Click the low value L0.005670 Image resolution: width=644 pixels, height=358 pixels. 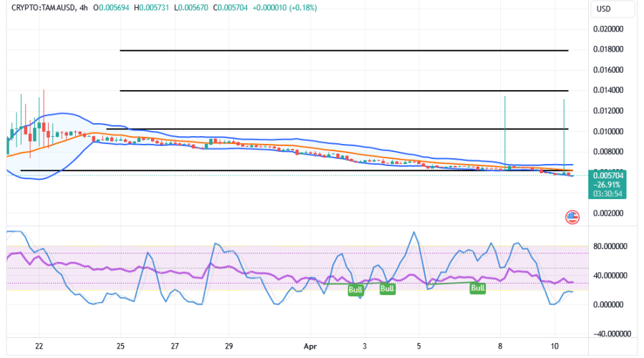[x=191, y=8]
